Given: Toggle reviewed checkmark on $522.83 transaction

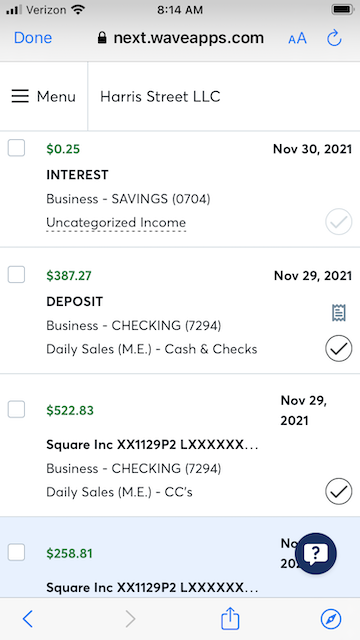Looking at the screenshot, I should pos(339,491).
